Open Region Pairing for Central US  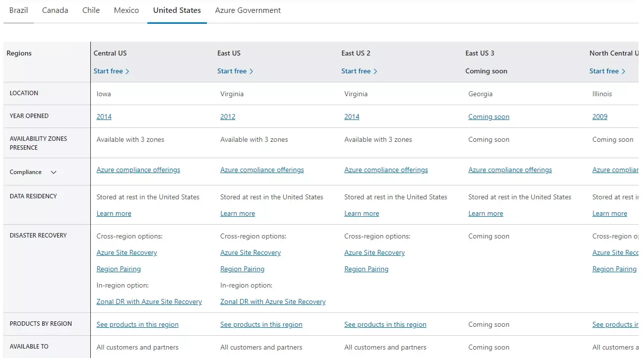[119, 269]
